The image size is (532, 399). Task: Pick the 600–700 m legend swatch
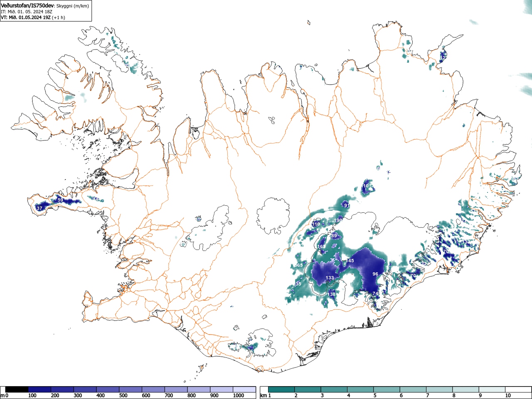click(153, 389)
